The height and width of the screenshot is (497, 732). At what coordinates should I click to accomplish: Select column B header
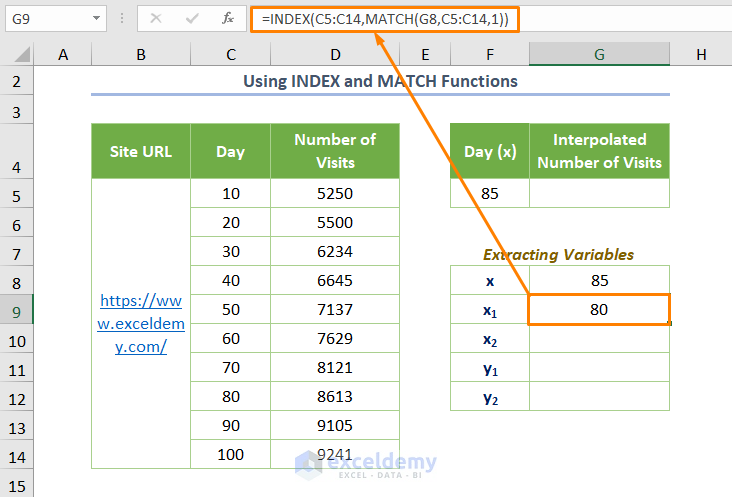(x=141, y=55)
